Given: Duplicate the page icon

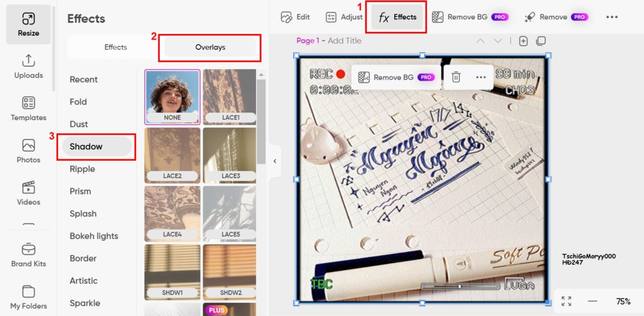Looking at the screenshot, I should (541, 41).
